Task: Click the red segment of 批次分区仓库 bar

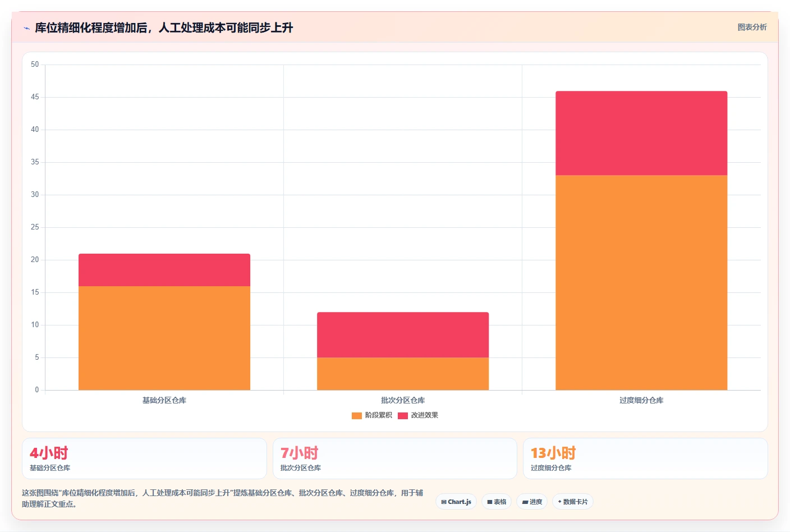Action: click(x=403, y=335)
